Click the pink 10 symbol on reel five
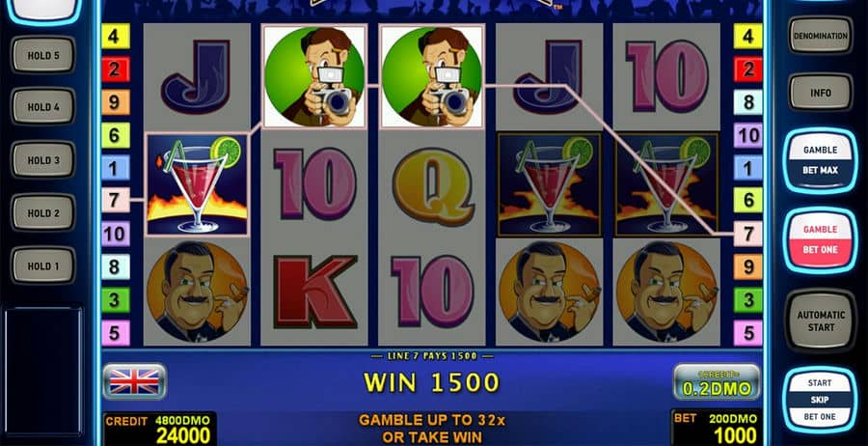868x446 pixels. (666, 76)
